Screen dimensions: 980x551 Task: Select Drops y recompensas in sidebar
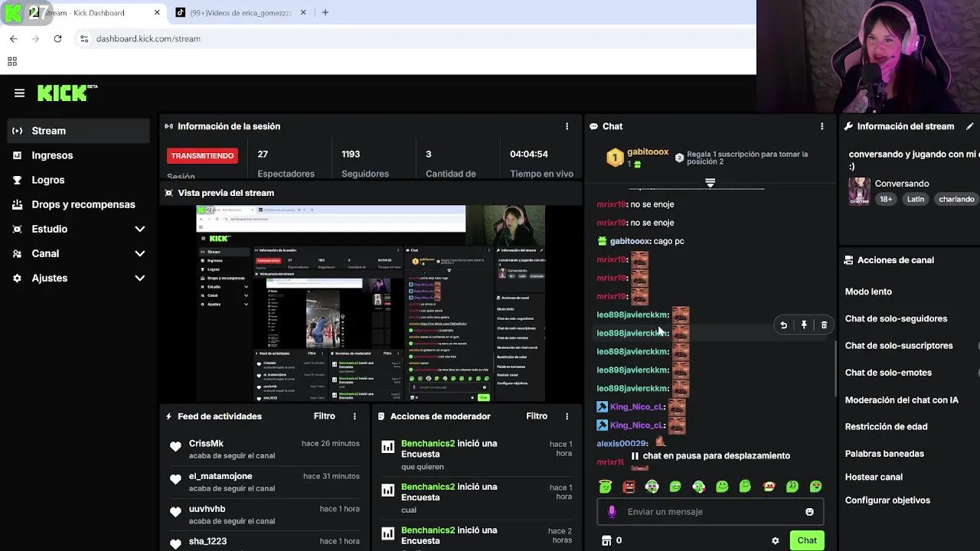point(83,204)
